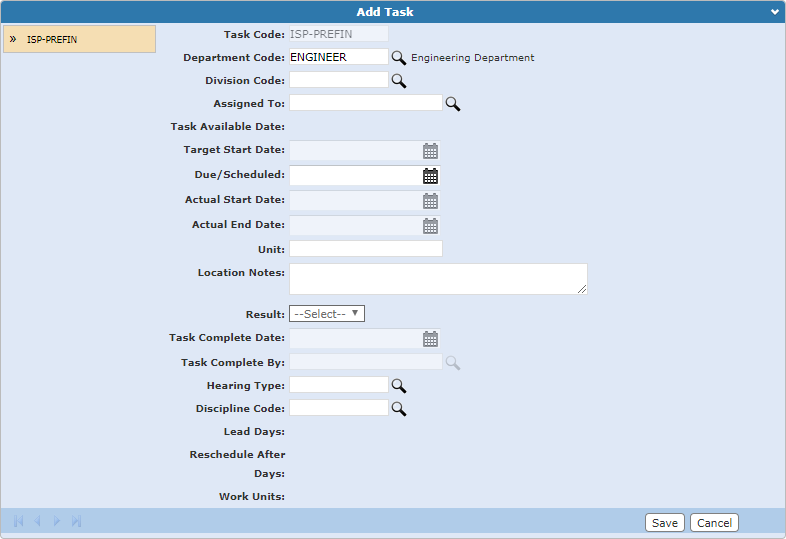
Task: Click the Cancel button
Action: [714, 523]
